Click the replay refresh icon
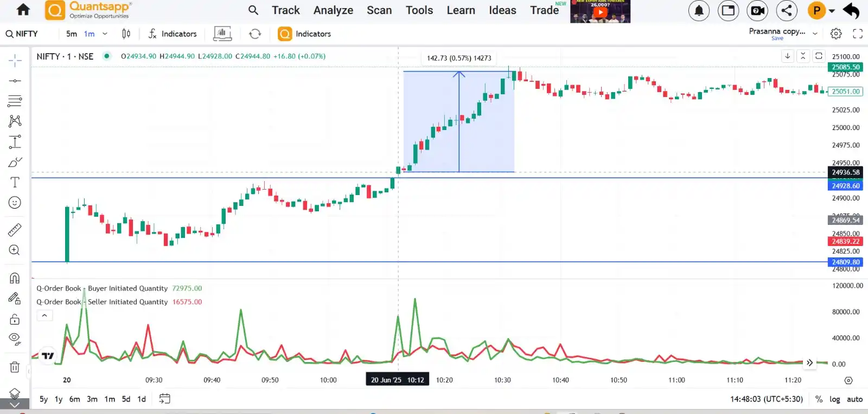868x414 pixels. tap(255, 34)
